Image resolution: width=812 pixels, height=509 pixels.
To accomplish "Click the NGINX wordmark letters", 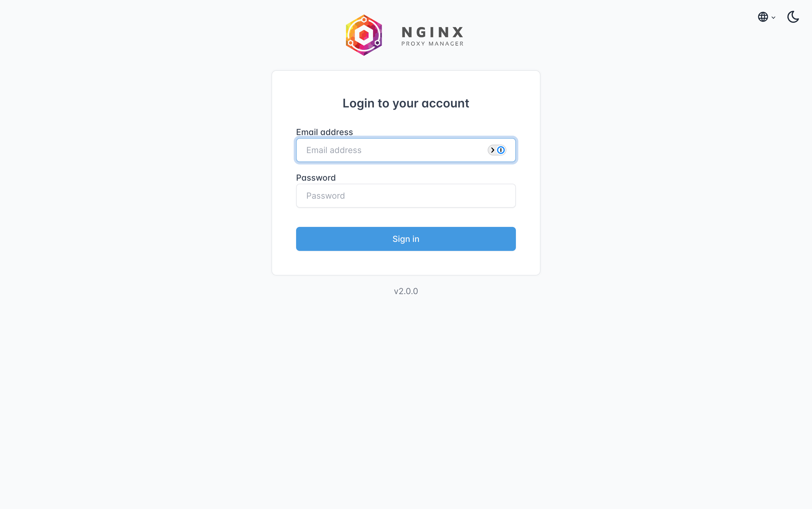I will 432,32.
